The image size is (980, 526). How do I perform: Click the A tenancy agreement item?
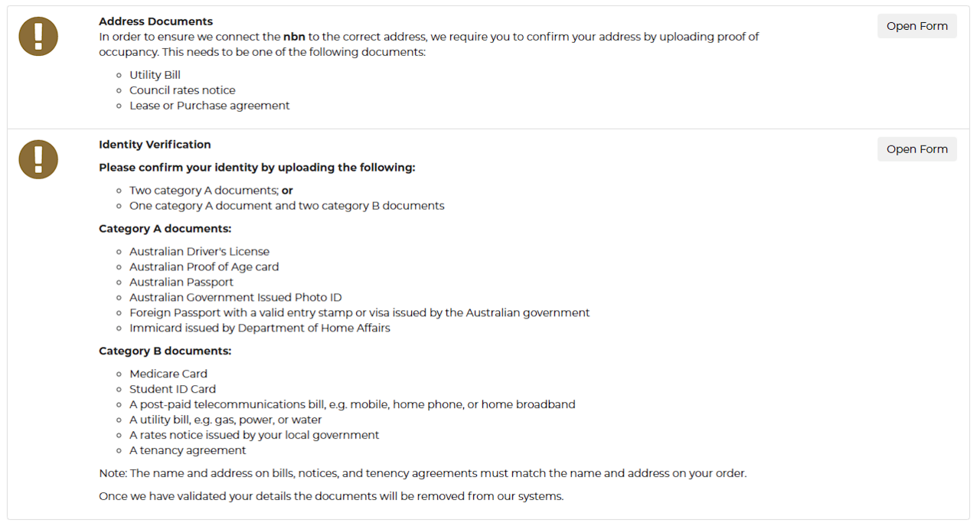tap(188, 450)
